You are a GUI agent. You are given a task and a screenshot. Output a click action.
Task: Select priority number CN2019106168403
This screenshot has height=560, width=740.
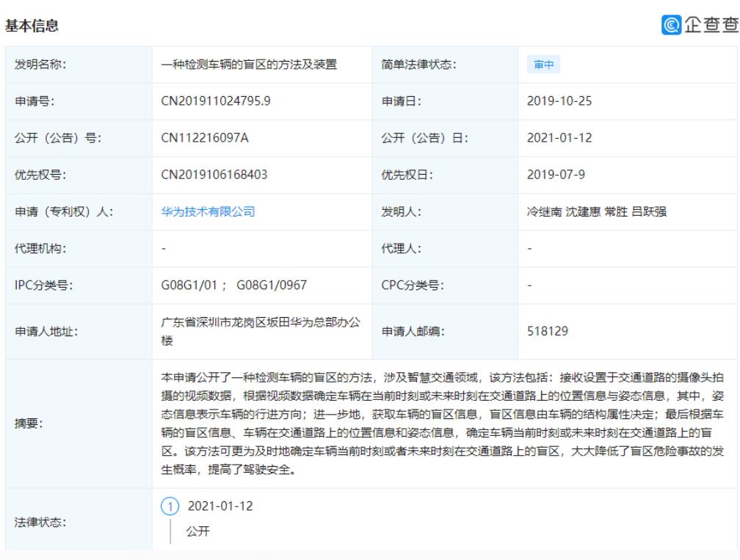(x=214, y=175)
